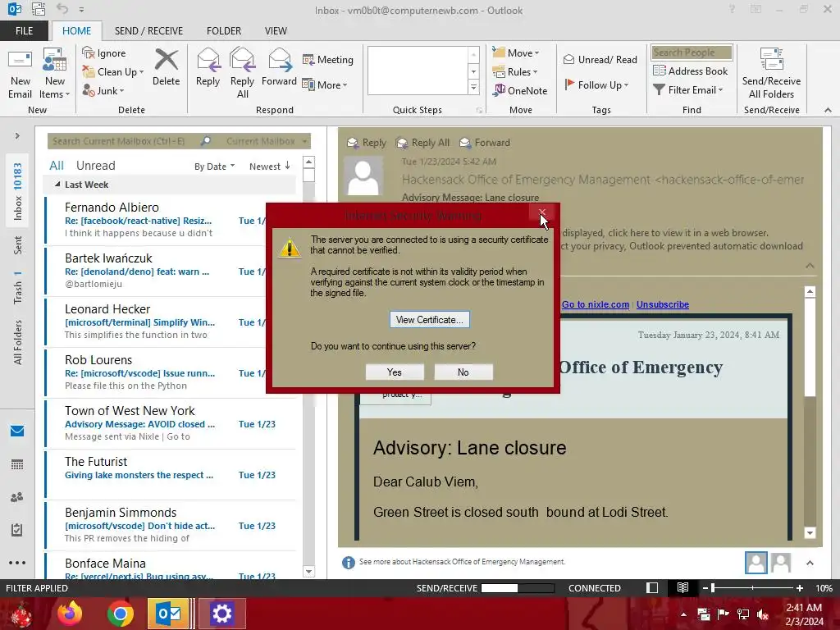Close the Internet Security Warning dialog
Viewport: 840px width, 630px height.
(542, 212)
